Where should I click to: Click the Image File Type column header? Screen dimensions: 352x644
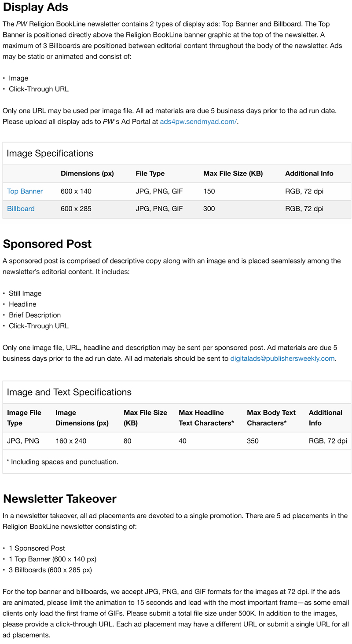[x=24, y=418]
